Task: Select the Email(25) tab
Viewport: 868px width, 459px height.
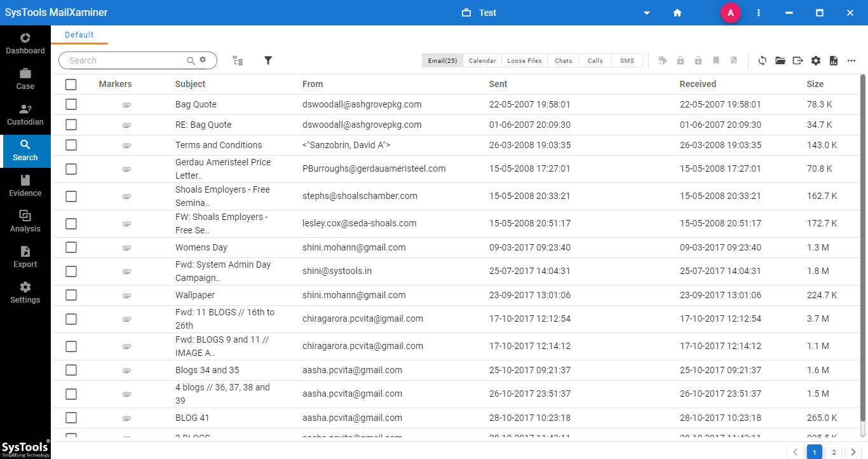Action: click(442, 60)
